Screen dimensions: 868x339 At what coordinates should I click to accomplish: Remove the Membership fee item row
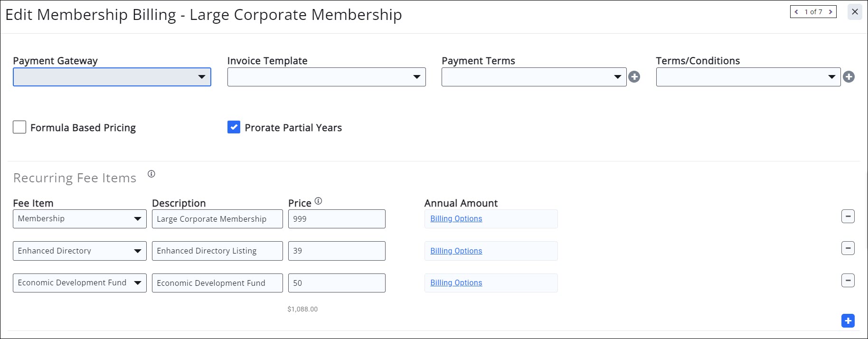point(848,217)
